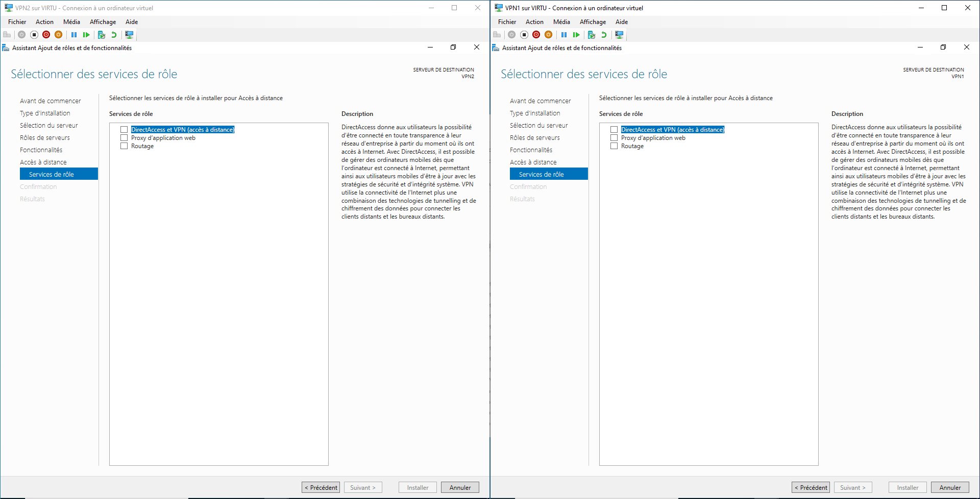Create a checkpoint in the VPN1 toolbar
Image resolution: width=980 pixels, height=499 pixels.
pos(592,35)
